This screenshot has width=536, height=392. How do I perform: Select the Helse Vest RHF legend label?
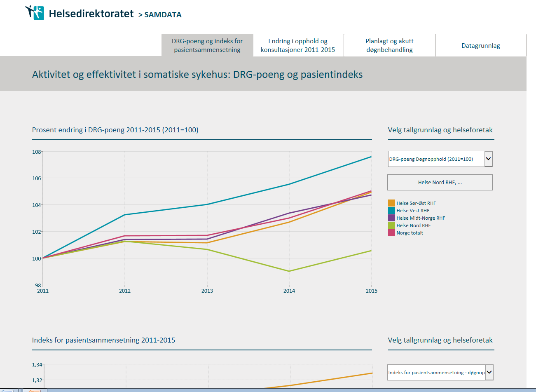coord(413,211)
